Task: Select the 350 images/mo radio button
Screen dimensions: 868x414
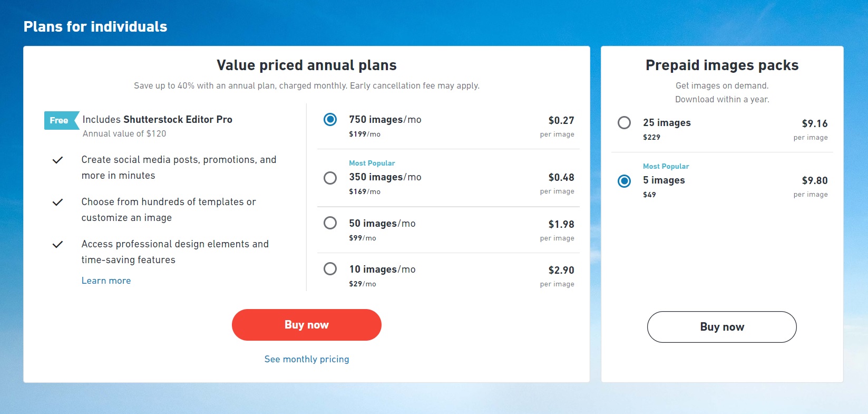Action: point(330,178)
